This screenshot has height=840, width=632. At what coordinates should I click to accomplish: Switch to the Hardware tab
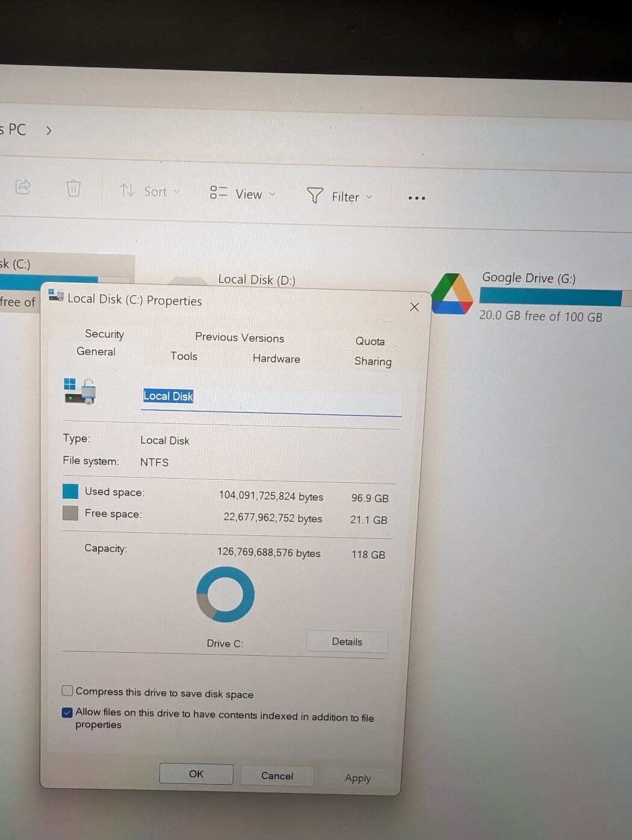[x=276, y=359]
